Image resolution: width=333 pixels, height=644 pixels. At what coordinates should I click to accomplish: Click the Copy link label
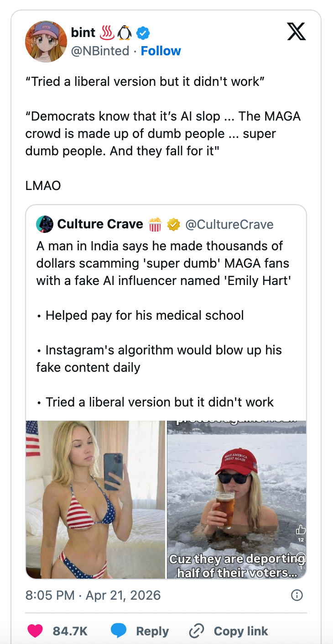coord(241,631)
